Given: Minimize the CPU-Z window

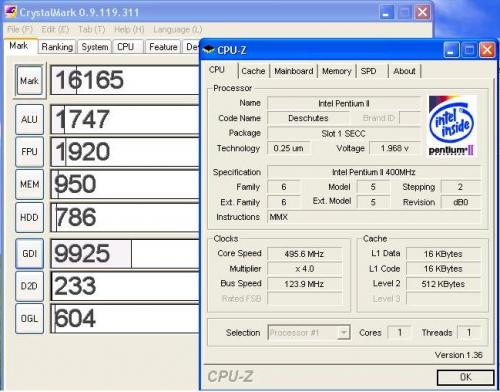Looking at the screenshot, I should [451, 50].
